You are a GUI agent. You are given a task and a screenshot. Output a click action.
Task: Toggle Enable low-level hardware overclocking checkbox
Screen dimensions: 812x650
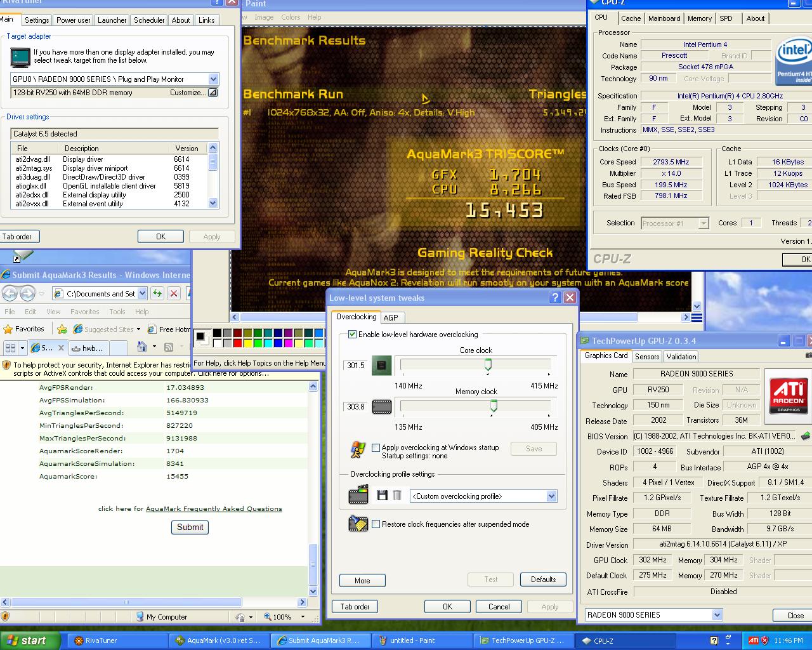353,335
